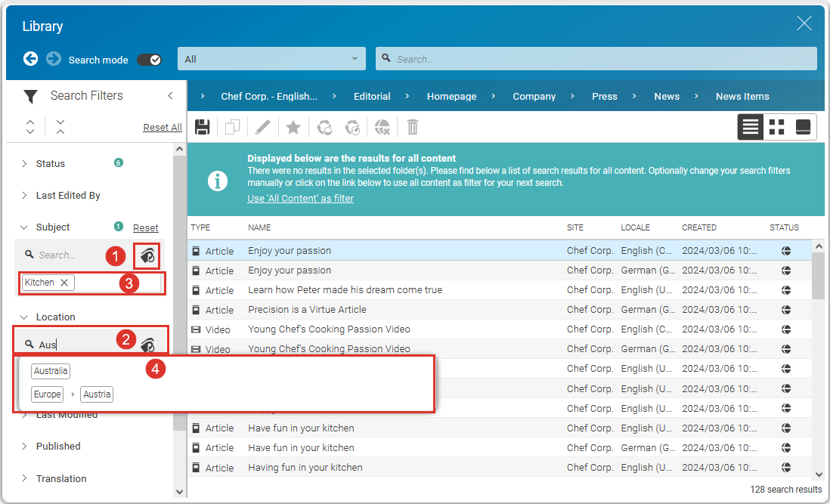This screenshot has height=504, width=830.
Task: Toggle the Search mode switch
Action: click(x=149, y=60)
